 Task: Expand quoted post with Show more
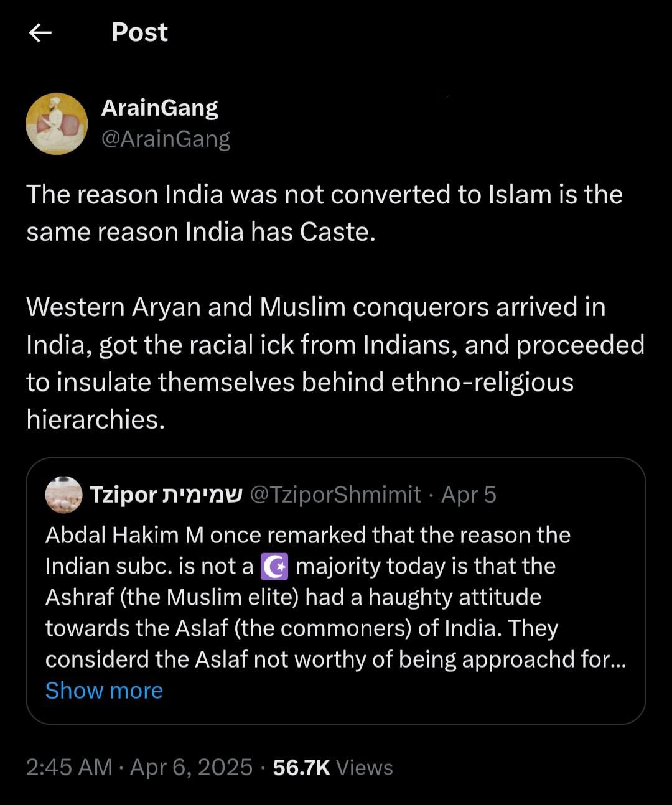coord(104,691)
